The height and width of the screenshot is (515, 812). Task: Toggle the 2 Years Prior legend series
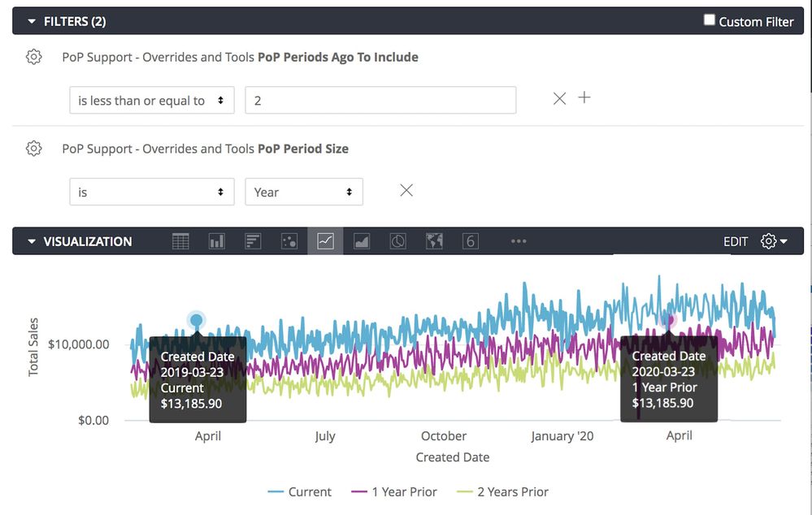click(x=502, y=491)
